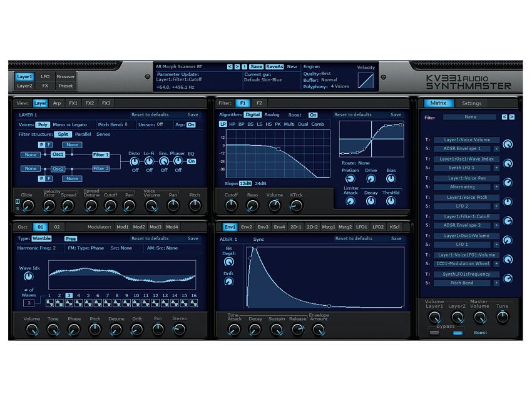Click ADSR Reset to defaults

pos(354,239)
